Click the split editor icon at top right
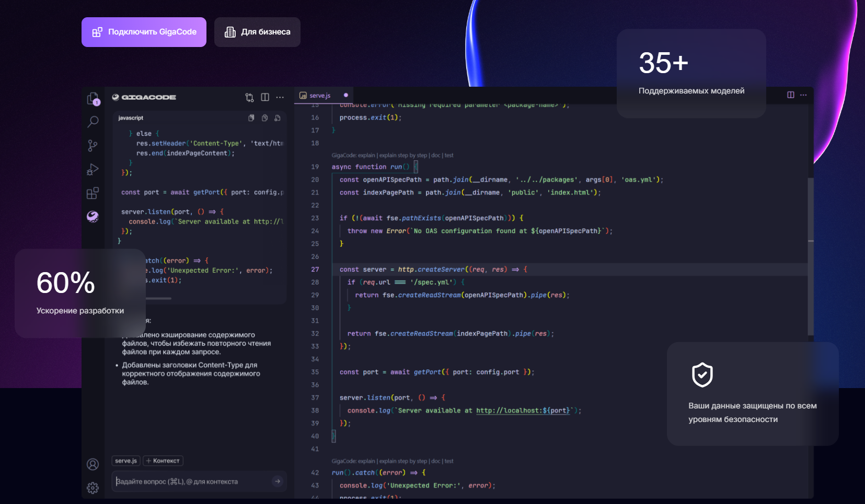 click(x=791, y=95)
